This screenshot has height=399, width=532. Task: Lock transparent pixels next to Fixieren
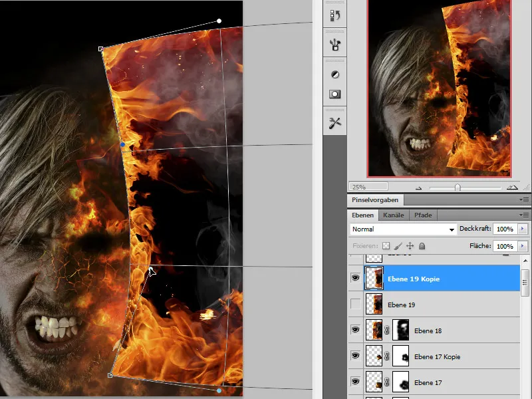[x=386, y=246]
